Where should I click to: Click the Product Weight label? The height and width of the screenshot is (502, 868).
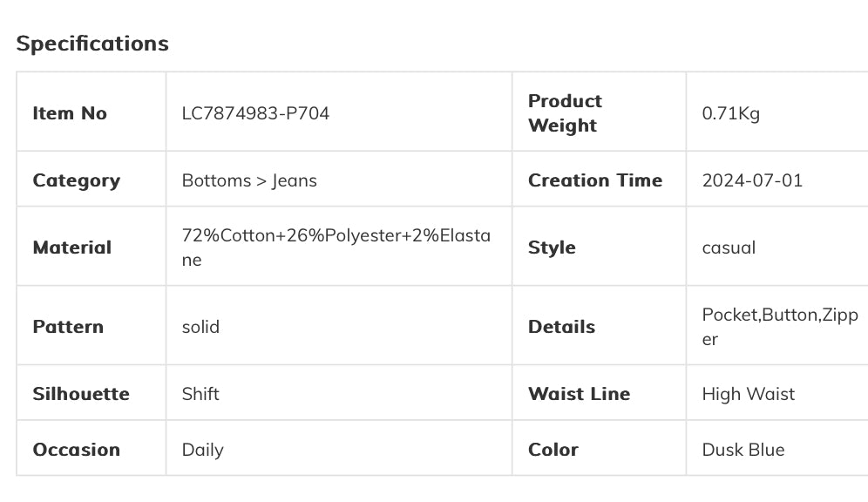[x=565, y=113]
